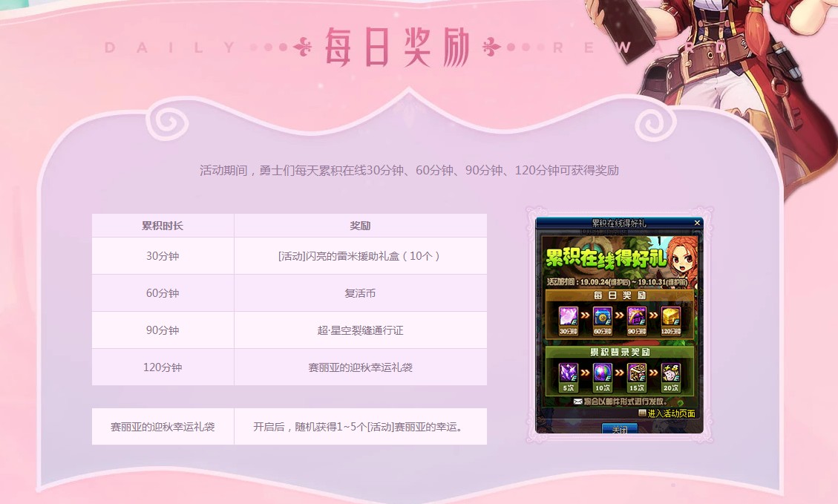This screenshot has width=838, height=504.
Task: Click the 累积时长 column header
Action: 163,226
